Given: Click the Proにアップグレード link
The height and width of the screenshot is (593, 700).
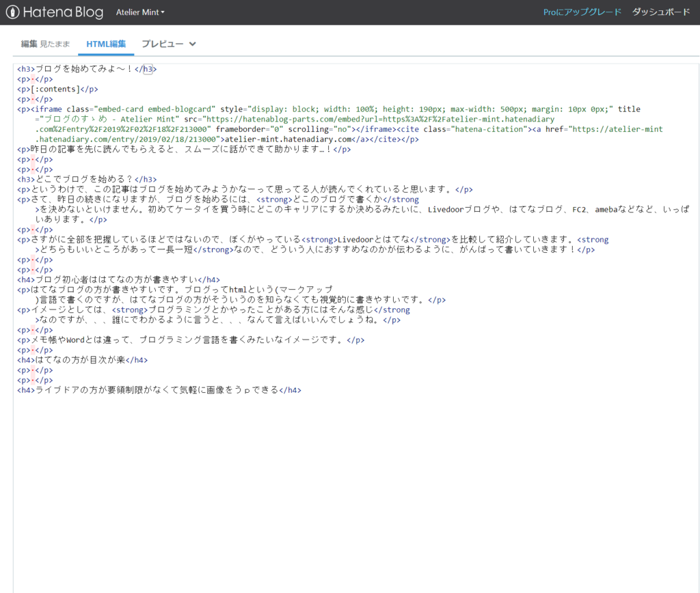Looking at the screenshot, I should [582, 12].
